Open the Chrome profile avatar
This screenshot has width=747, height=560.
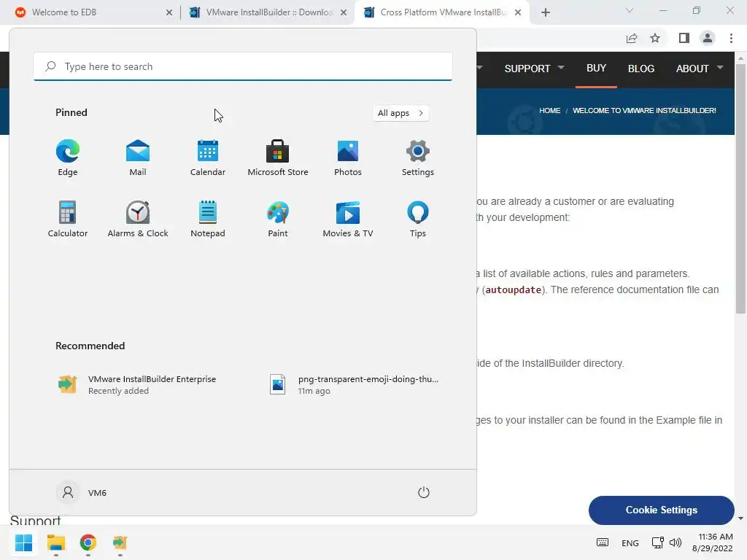tap(708, 38)
